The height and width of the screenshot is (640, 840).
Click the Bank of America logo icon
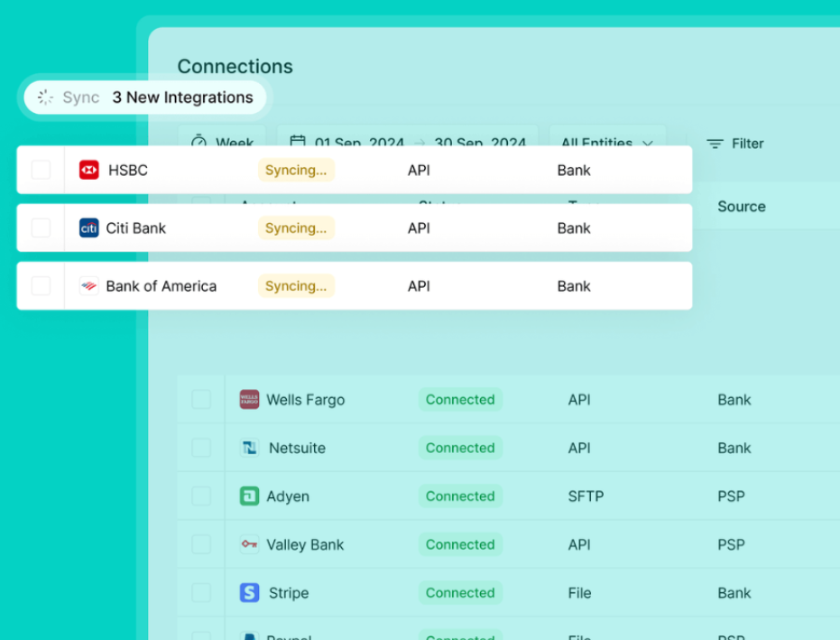(89, 285)
